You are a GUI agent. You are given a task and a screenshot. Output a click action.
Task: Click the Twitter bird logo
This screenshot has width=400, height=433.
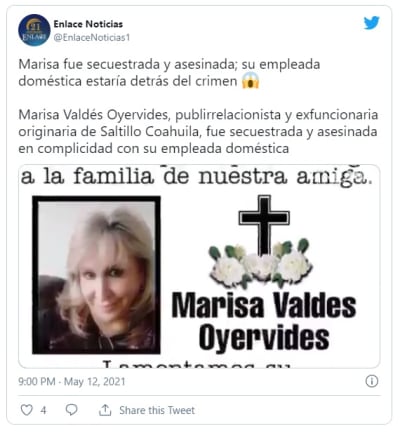(371, 23)
